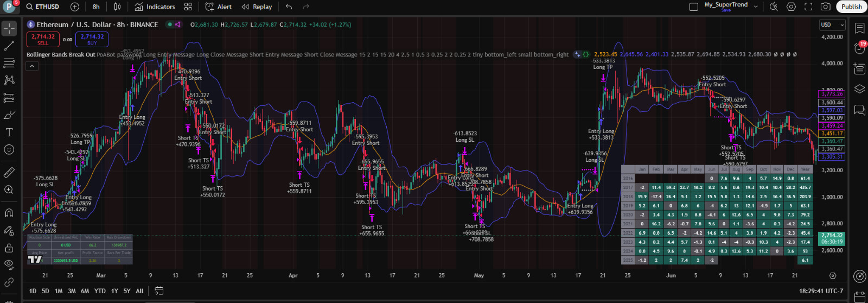Add symbol to compare with plus icon
868x303 pixels.
click(x=75, y=7)
